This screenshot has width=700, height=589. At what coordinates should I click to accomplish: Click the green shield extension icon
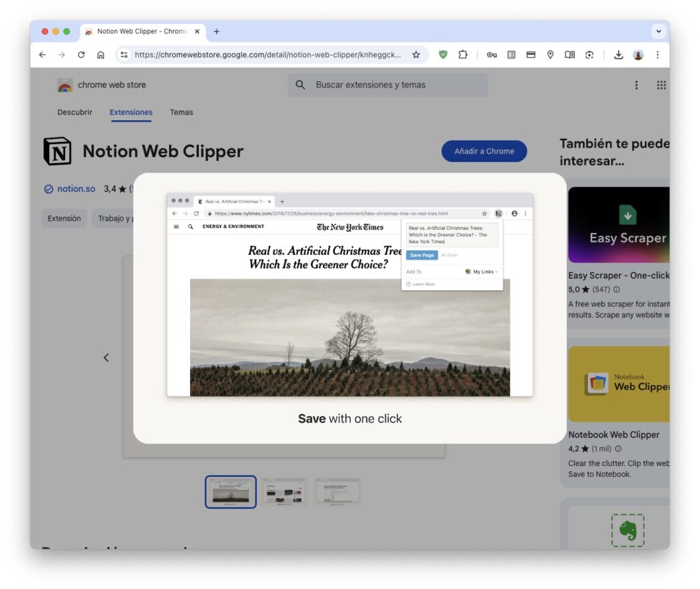click(x=443, y=55)
